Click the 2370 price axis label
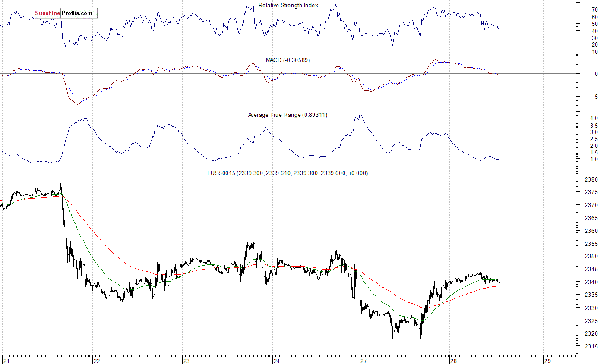Image resolution: width=600 pixels, height=364 pixels. pos(591,205)
